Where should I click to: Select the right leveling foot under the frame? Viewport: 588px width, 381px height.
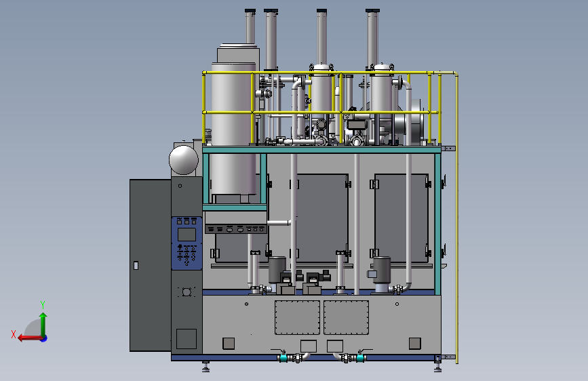[x=437, y=367]
